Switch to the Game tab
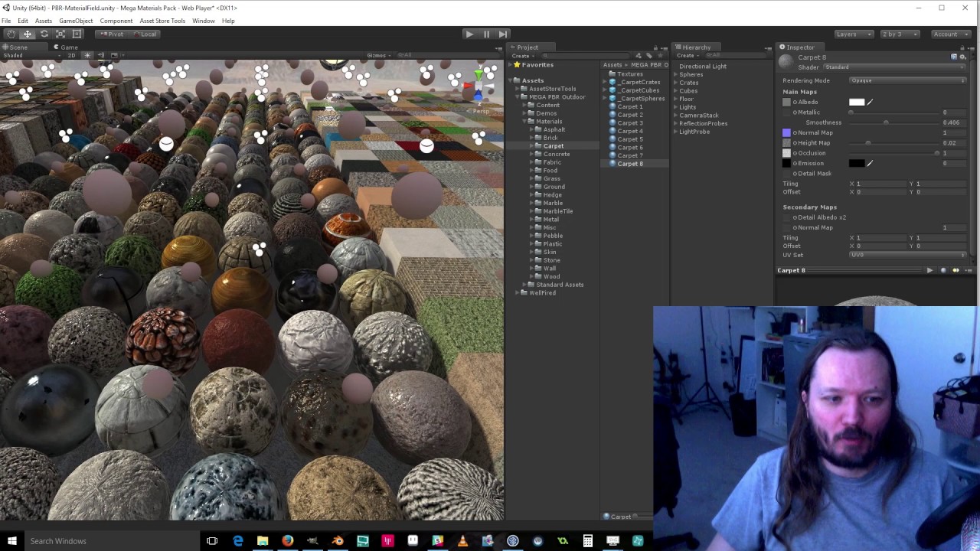Screen dimensions: 980x551 point(65,47)
